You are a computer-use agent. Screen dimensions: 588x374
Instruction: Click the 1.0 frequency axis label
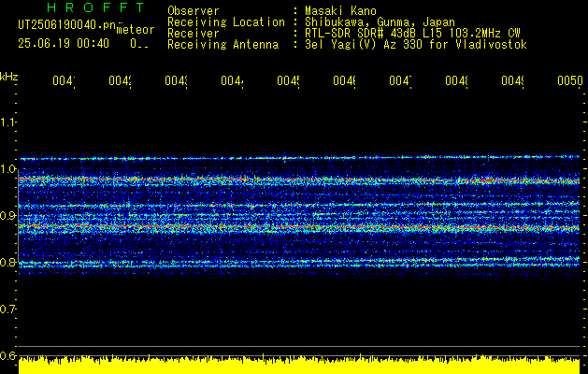coord(7,169)
